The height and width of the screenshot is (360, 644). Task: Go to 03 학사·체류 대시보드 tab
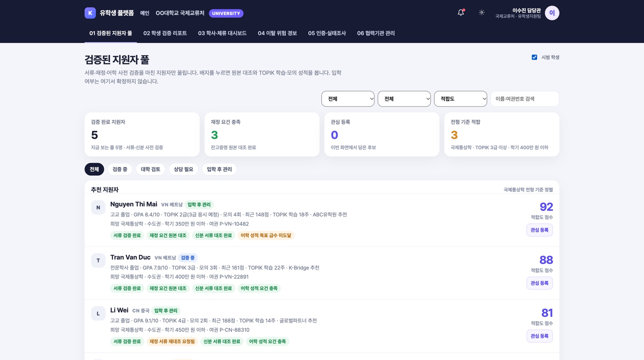click(222, 33)
